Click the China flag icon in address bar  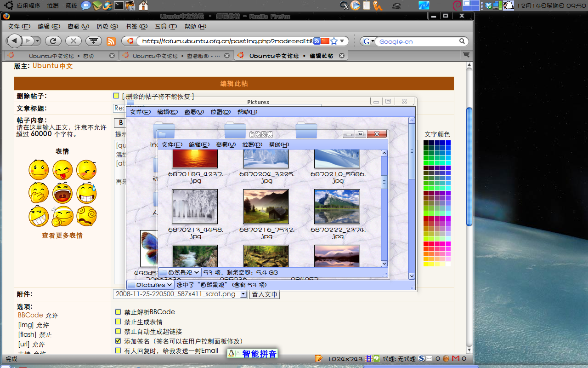(325, 41)
